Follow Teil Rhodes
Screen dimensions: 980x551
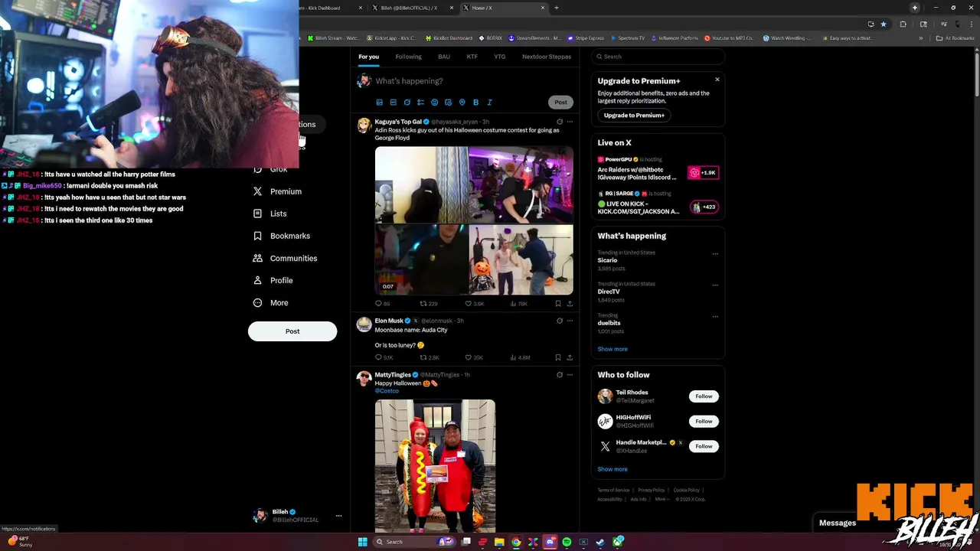click(704, 396)
